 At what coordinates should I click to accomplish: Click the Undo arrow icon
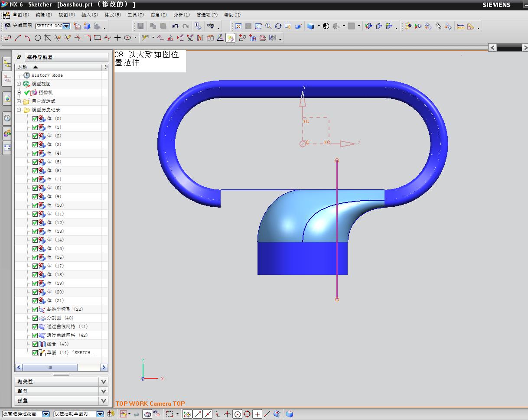[x=175, y=26]
